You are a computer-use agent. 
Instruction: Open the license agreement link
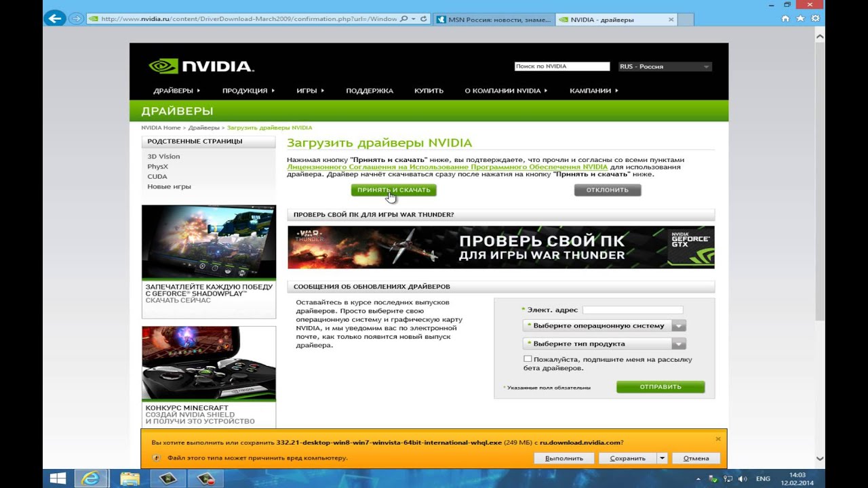[448, 167]
